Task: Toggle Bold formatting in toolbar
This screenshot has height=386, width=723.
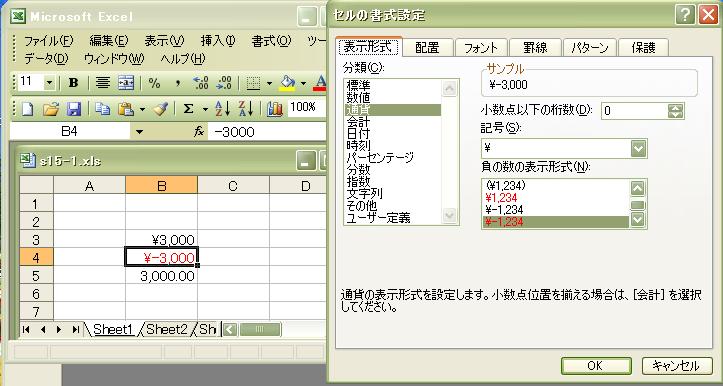Action: click(73, 83)
